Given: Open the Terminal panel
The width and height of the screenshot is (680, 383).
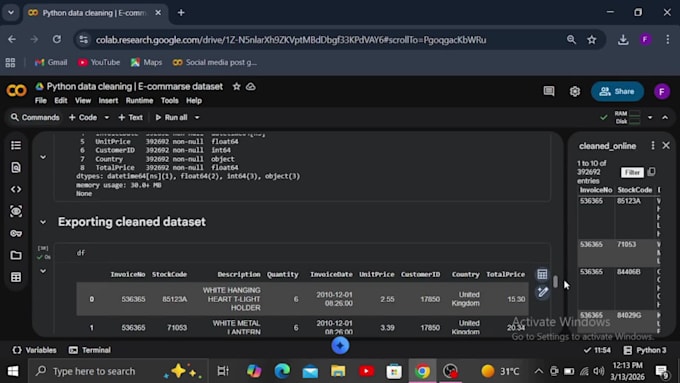Looking at the screenshot, I should pos(90,350).
